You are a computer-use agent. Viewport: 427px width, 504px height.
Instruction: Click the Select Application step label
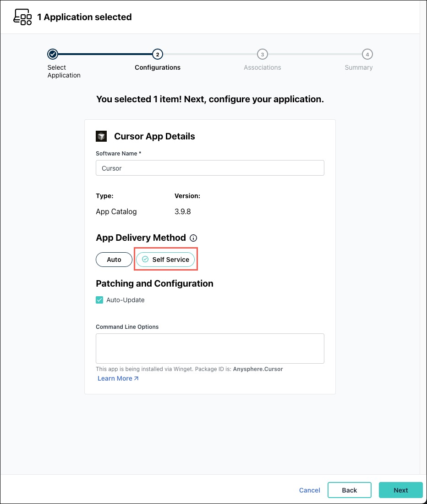64,72
